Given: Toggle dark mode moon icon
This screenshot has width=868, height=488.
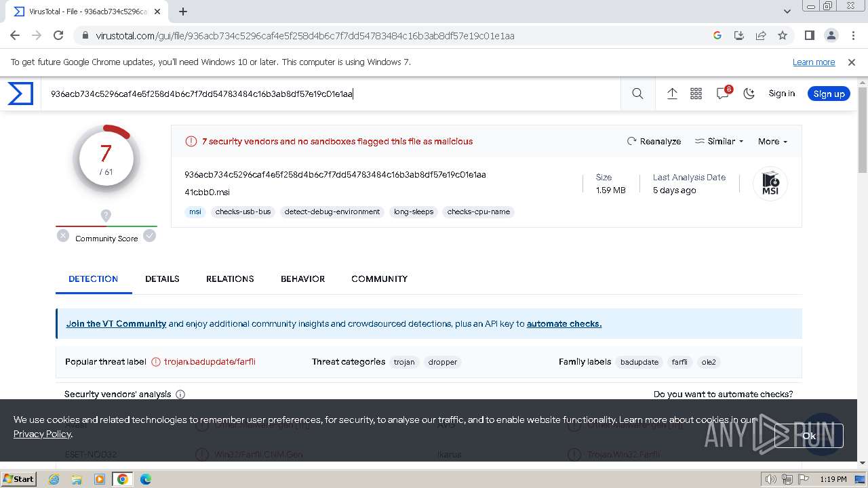Looking at the screenshot, I should 749,94.
